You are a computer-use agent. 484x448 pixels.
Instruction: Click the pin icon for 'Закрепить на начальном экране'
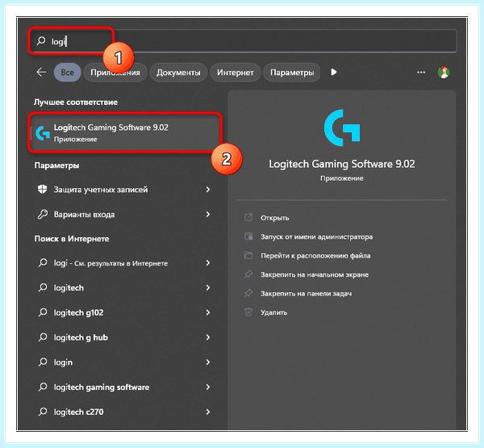pyautogui.click(x=248, y=274)
